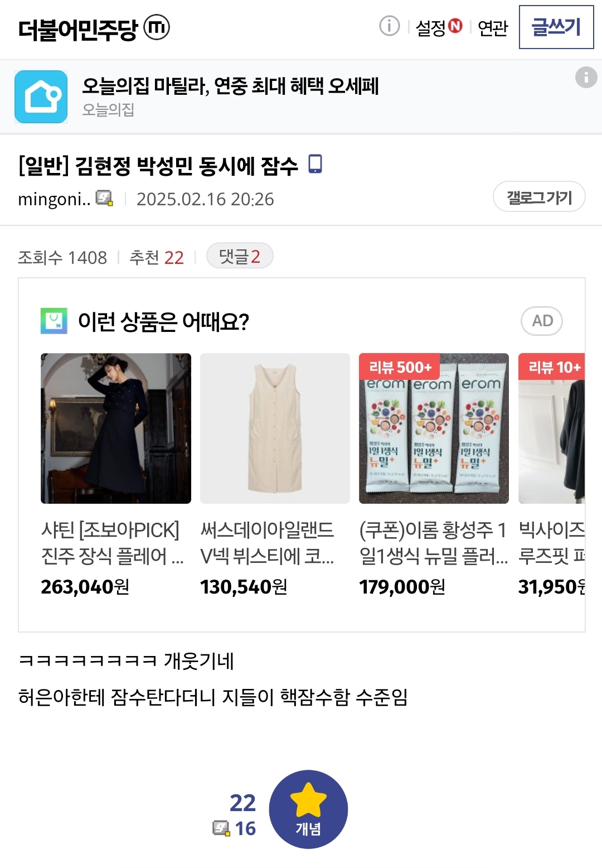This screenshot has width=602, height=868.
Task: Click the AD badge
Action: [542, 321]
